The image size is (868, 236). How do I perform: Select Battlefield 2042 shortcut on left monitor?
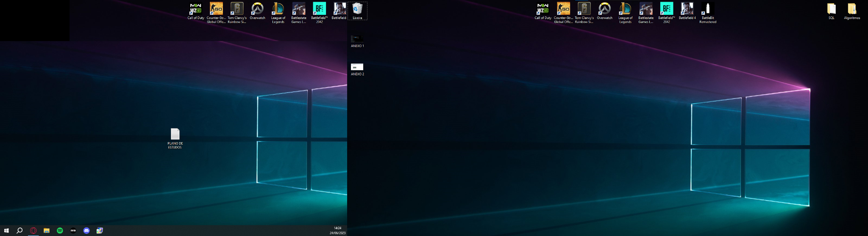coord(319,13)
